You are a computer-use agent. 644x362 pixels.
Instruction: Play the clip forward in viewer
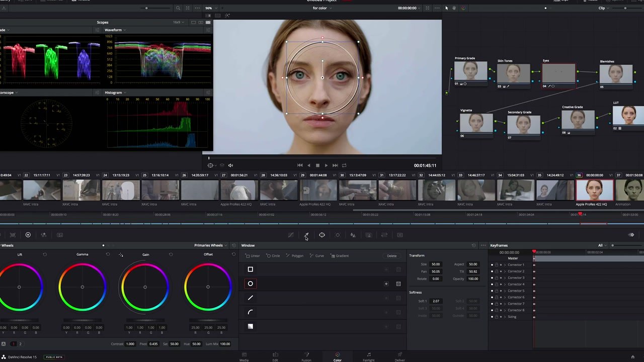click(326, 165)
